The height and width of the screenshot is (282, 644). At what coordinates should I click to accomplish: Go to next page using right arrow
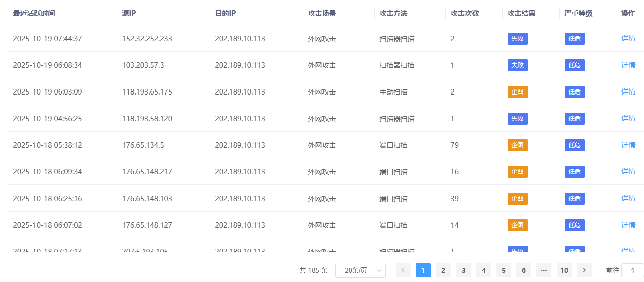pyautogui.click(x=584, y=270)
